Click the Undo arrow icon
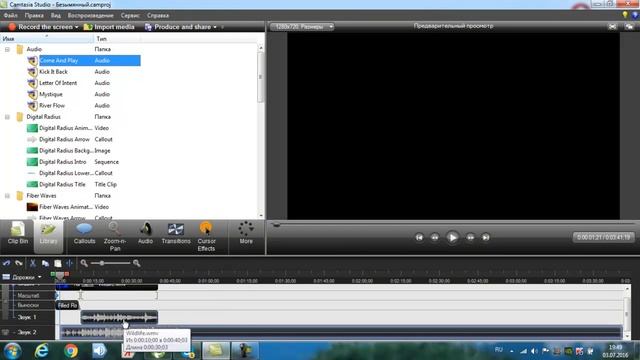The width and height of the screenshot is (640, 360). click(x=6, y=263)
